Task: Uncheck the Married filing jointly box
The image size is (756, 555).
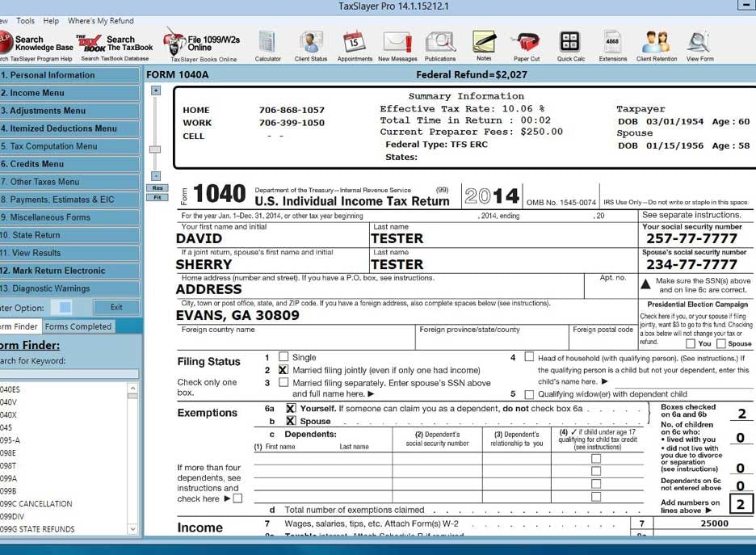Action: pos(285,371)
